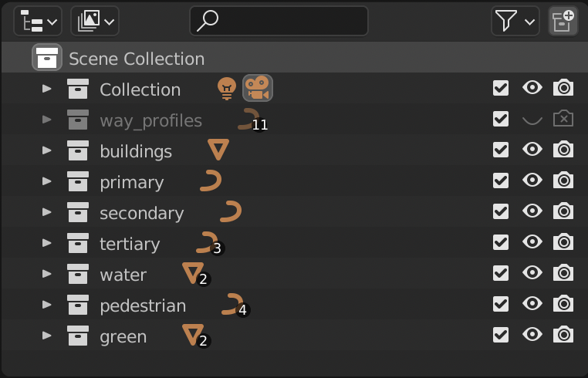Expand the buildings collection tree arrow

coord(47,150)
